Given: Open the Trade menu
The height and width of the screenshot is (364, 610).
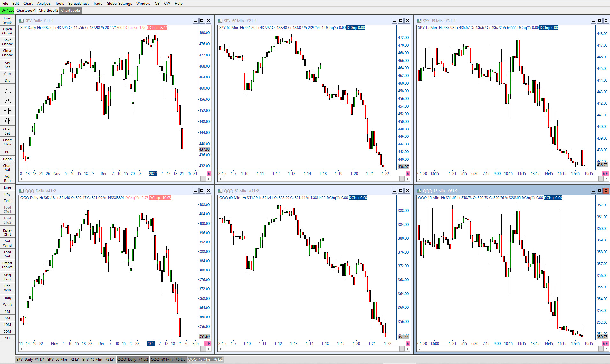Looking at the screenshot, I should [x=98, y=4].
